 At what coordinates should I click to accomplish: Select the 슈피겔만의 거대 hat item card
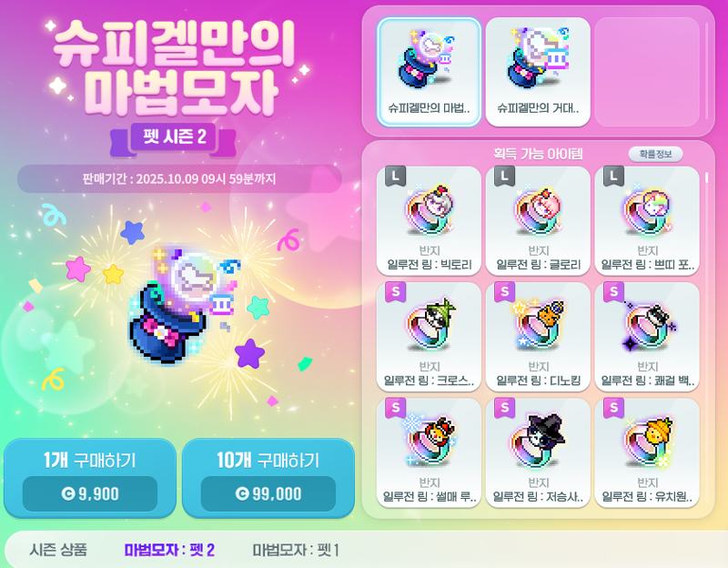(538, 72)
